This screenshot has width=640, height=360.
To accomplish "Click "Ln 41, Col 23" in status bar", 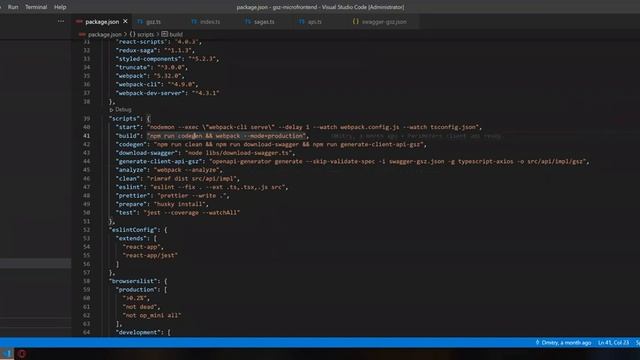I will coord(613,342).
